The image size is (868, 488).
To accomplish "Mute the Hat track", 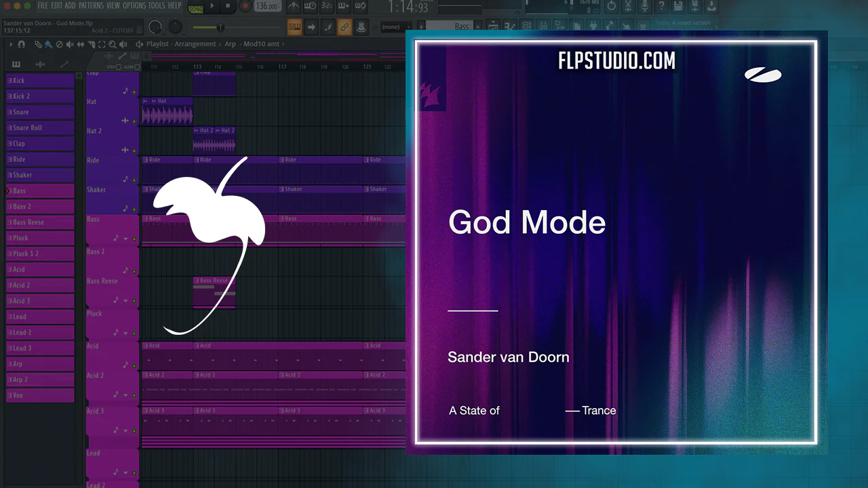I will pyautogui.click(x=134, y=121).
